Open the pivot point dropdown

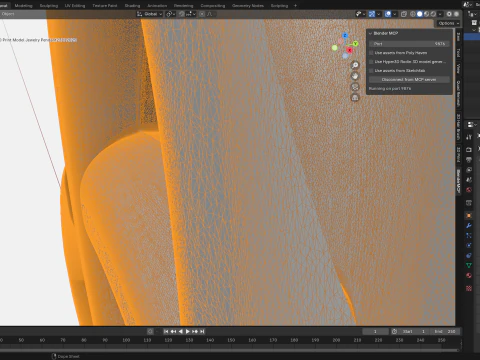(x=171, y=14)
